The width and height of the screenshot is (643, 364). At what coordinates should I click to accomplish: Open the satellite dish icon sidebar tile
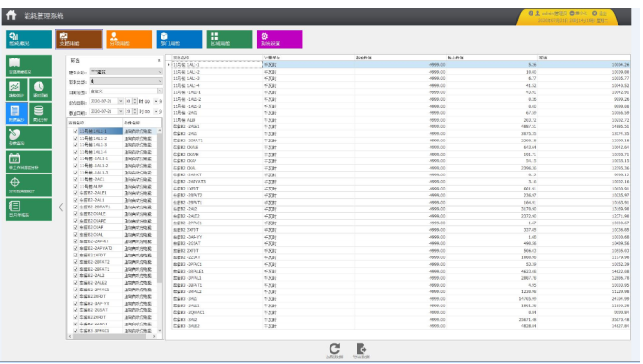pos(28,138)
